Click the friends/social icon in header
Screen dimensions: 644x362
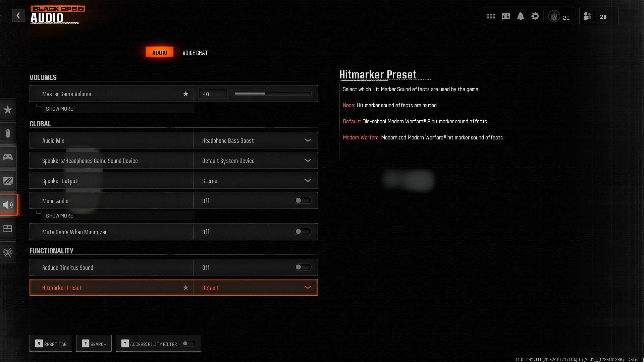[x=587, y=16]
